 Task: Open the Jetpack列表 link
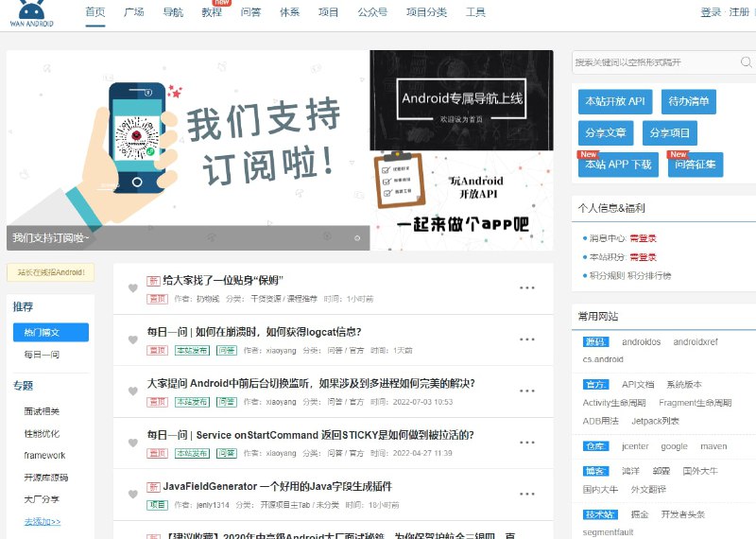tap(656, 421)
